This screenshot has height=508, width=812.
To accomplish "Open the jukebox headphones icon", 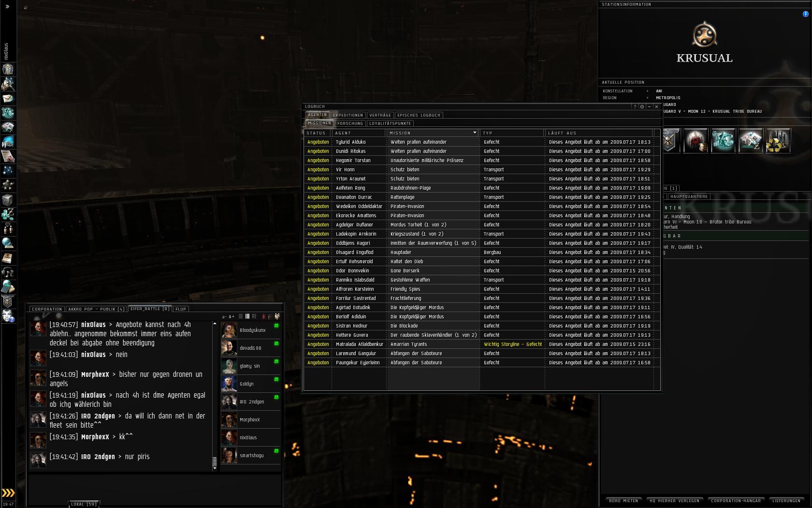I will pos(8,272).
